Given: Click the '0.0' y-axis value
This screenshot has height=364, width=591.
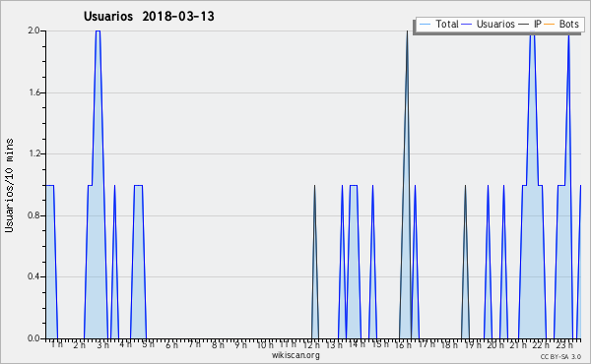Looking at the screenshot, I should pos(33,338).
